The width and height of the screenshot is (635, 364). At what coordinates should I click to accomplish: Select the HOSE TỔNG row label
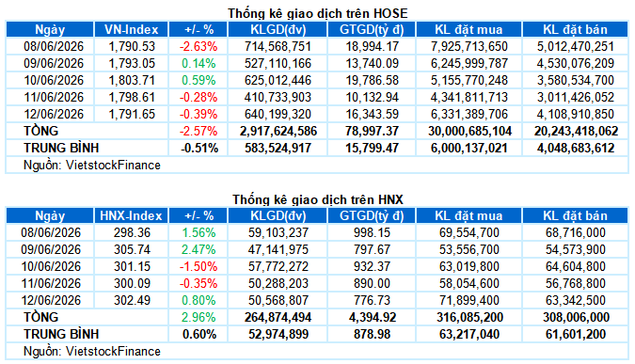pyautogui.click(x=40, y=131)
